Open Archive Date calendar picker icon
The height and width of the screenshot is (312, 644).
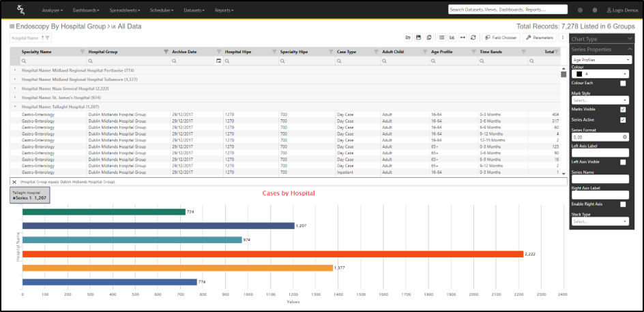pyautogui.click(x=219, y=61)
